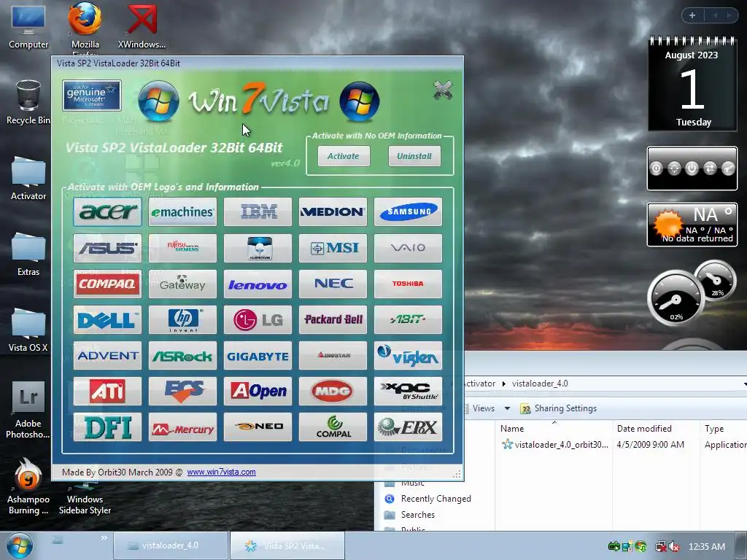Select the Packard Bell OEM logo

tap(333, 319)
